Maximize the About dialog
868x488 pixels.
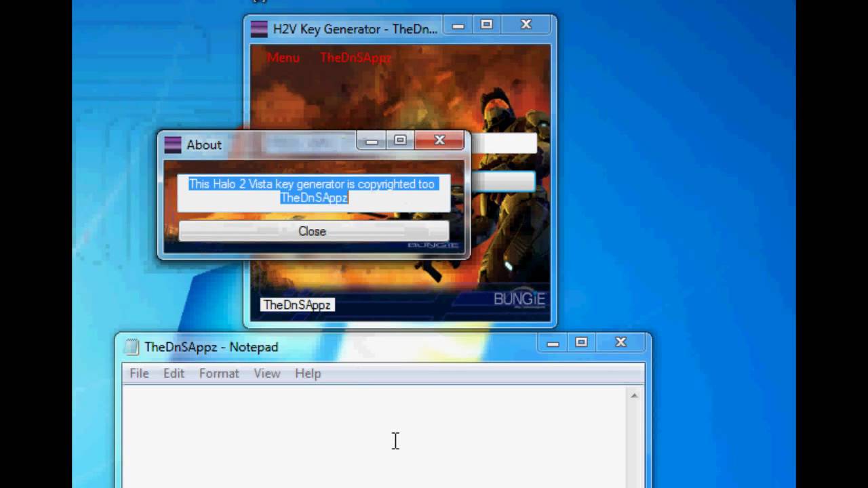[x=400, y=141]
